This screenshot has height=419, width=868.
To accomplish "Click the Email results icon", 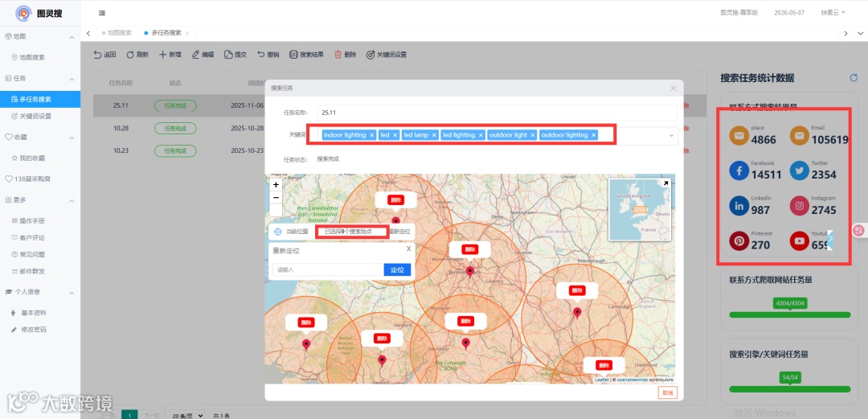I will [x=800, y=135].
